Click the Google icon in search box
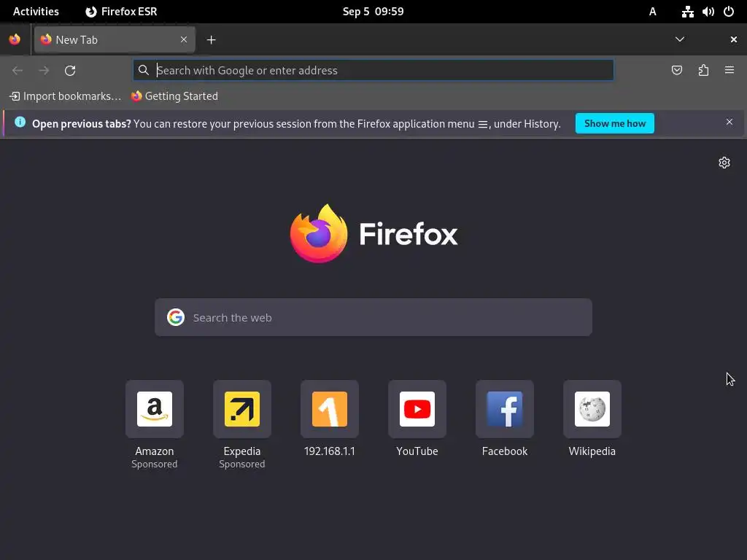747x560 pixels. coord(176,317)
